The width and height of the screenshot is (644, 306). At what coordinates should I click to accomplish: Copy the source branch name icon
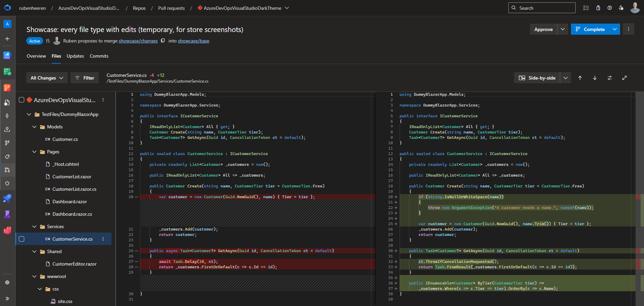163,41
